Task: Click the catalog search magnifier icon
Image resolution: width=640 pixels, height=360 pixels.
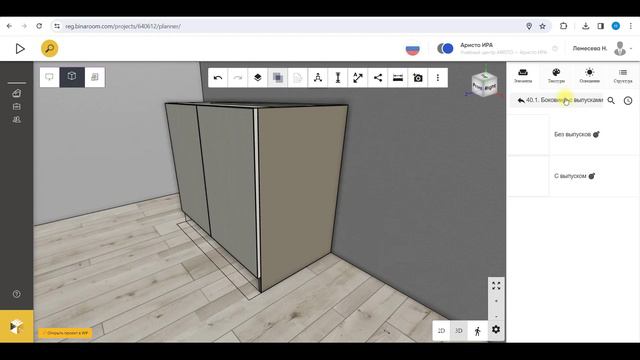Action: pos(611,100)
